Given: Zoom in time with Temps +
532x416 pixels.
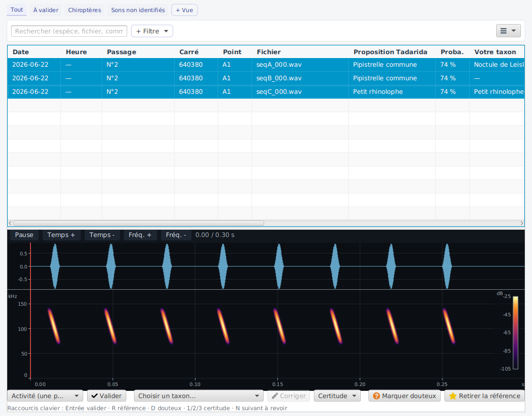Looking at the screenshot, I should (x=61, y=235).
